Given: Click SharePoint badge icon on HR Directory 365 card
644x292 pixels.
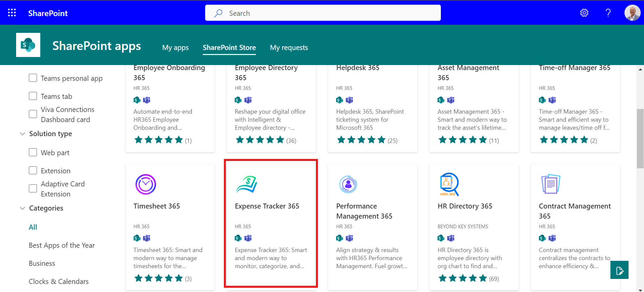Looking at the screenshot, I should pyautogui.click(x=441, y=238).
